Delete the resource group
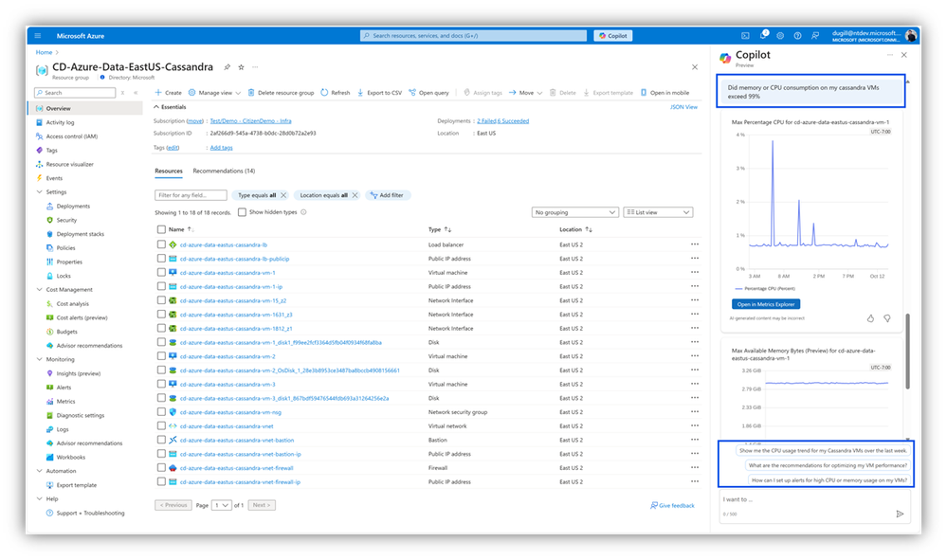Viewport: 947px width, 560px height. 281,92
